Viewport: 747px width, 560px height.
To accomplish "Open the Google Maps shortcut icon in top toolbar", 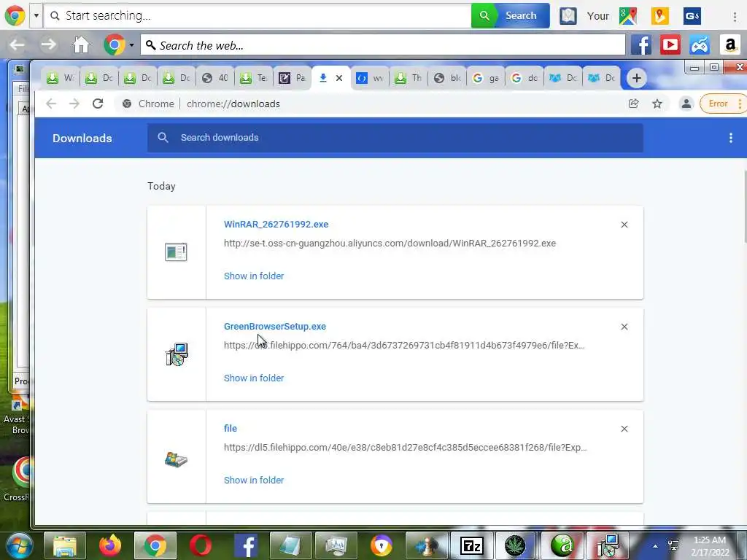I will (x=628, y=16).
